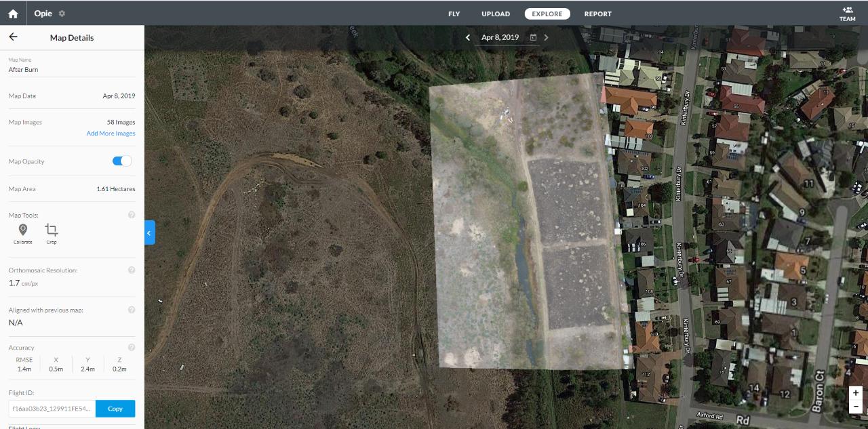Click the Map Date value Apr 8, 2019
This screenshot has width=868, height=429.
point(119,96)
